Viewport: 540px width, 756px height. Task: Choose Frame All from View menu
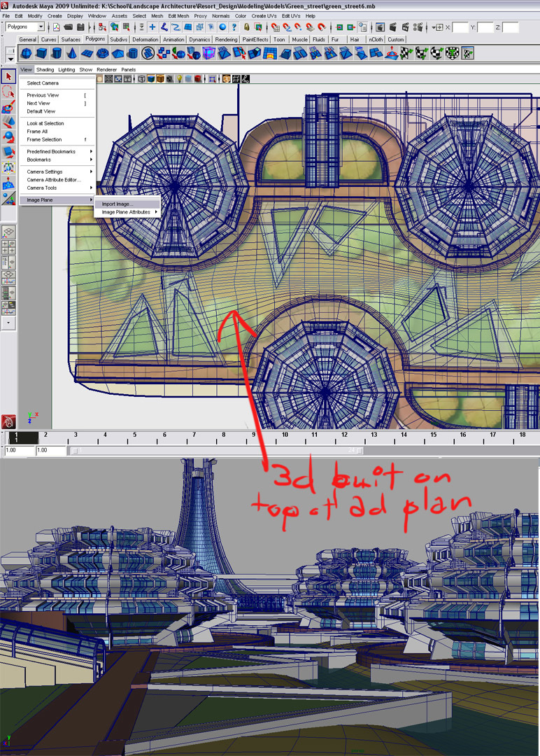tap(37, 132)
